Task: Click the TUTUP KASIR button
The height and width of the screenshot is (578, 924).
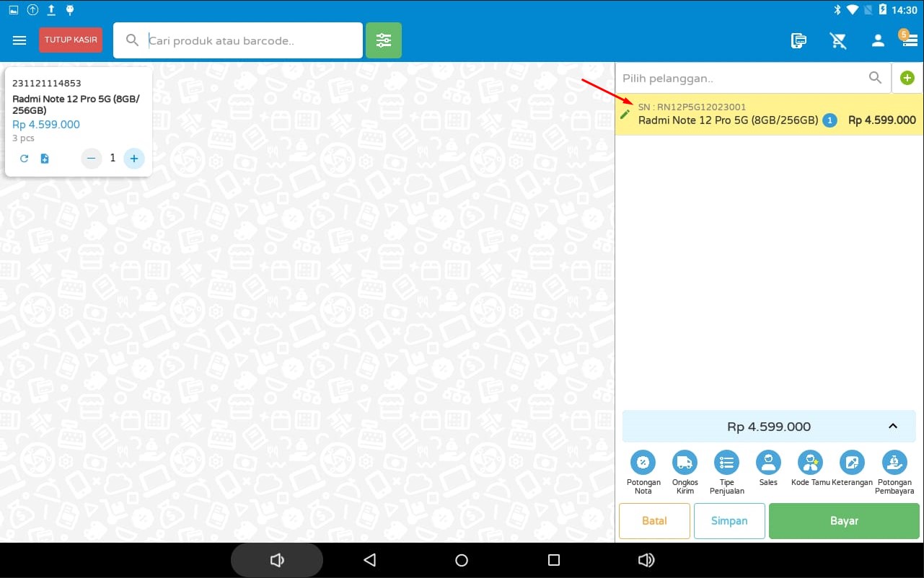Action: click(71, 40)
